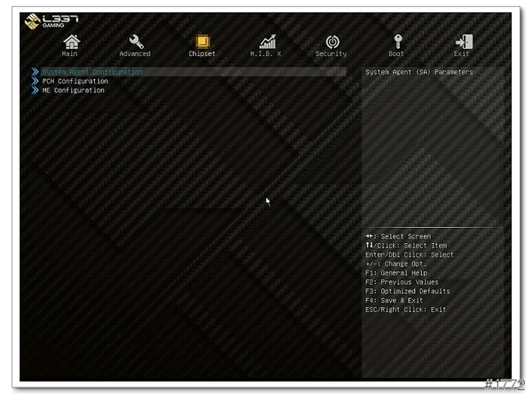This screenshot has height=400, width=532.
Task: Switch to the Security tab label
Action: [x=331, y=53]
